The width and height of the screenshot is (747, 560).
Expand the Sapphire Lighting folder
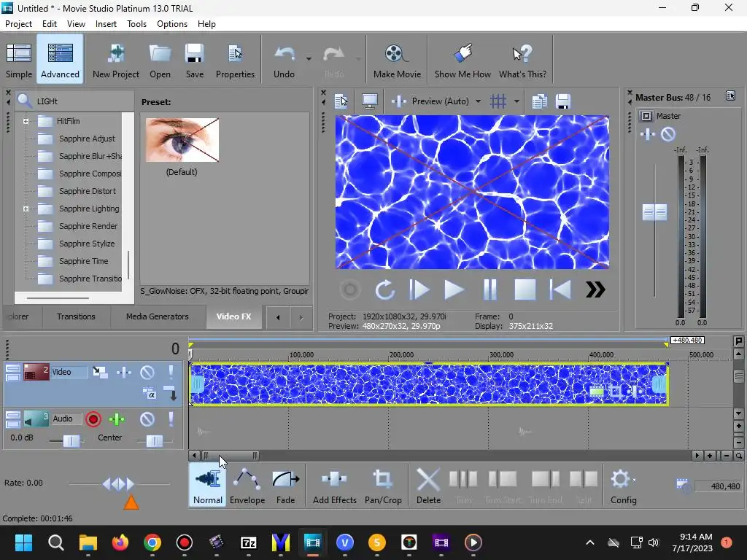tap(26, 209)
